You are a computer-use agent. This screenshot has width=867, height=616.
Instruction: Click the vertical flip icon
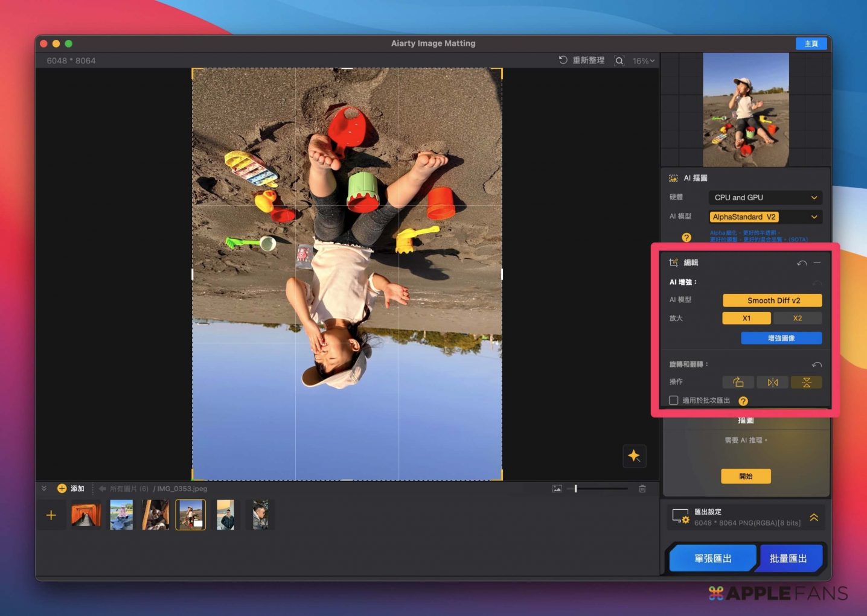pos(806,383)
